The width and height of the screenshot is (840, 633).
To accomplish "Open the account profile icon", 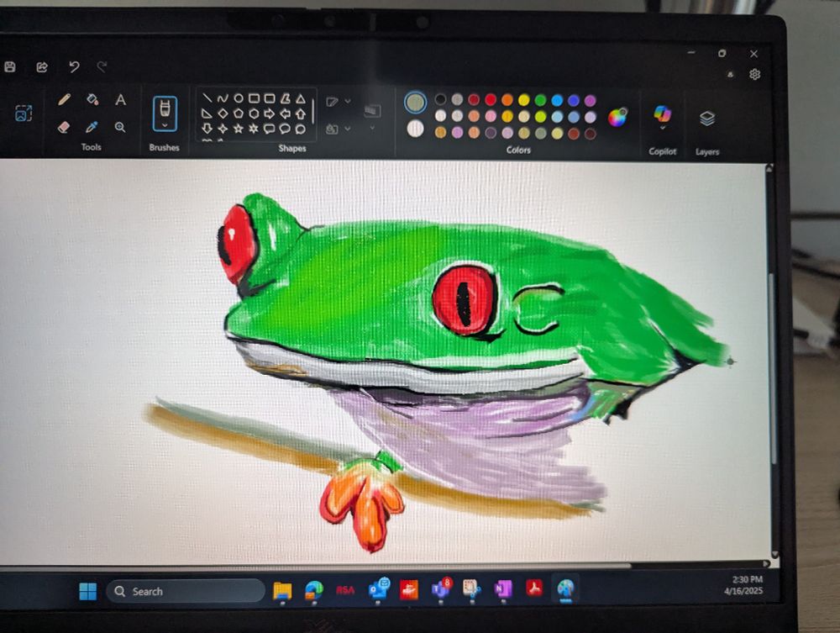I will click(730, 75).
